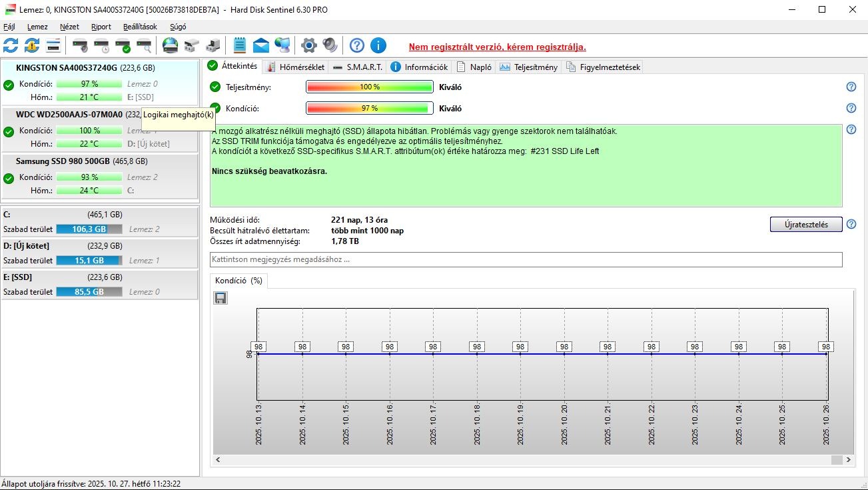868x490 pixels.
Task: Click the graph scrollbar left arrow
Action: [x=218, y=460]
